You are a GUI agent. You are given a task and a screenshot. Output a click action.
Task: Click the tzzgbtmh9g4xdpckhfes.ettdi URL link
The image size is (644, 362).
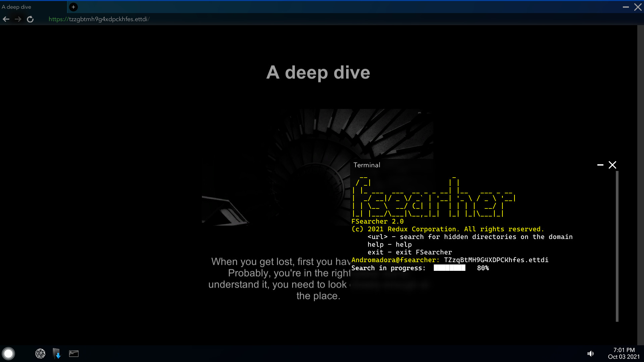pos(99,19)
